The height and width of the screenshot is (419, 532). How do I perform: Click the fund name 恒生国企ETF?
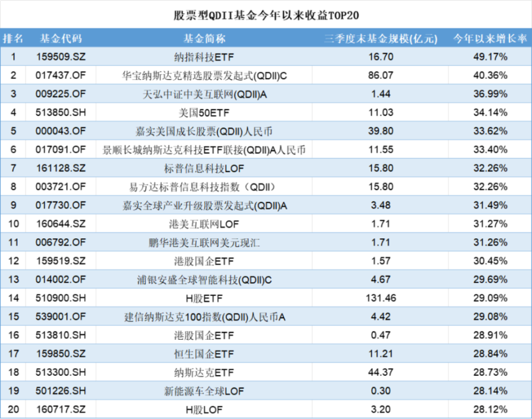204,354
